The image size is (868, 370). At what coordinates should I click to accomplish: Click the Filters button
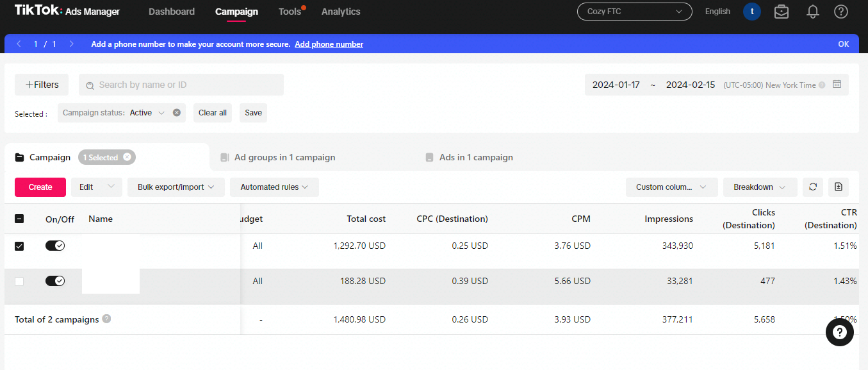[x=42, y=85]
